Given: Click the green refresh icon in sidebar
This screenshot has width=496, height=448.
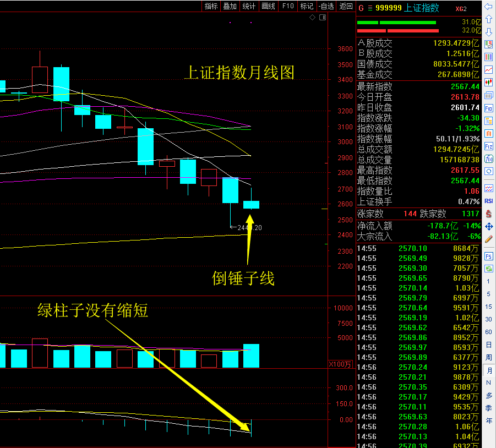Looking at the screenshot, I should pos(488,269).
